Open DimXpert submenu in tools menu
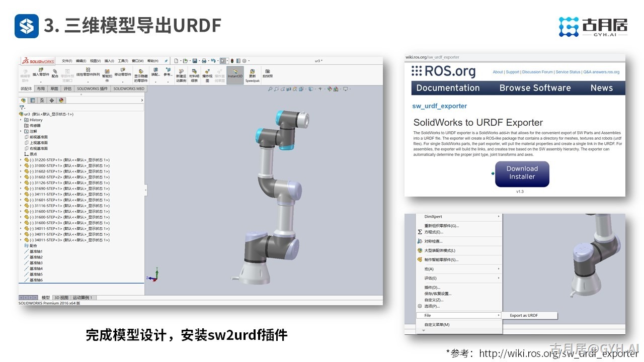 point(459,217)
